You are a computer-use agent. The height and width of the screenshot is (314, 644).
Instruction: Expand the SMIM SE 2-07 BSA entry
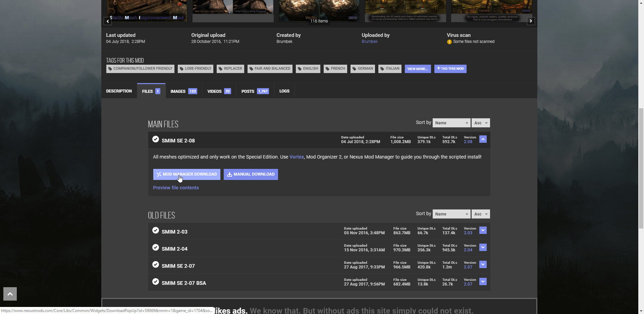click(x=483, y=281)
